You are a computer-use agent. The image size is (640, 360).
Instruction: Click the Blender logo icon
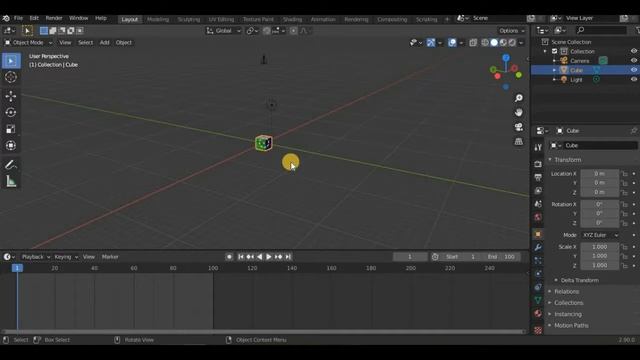point(6,18)
